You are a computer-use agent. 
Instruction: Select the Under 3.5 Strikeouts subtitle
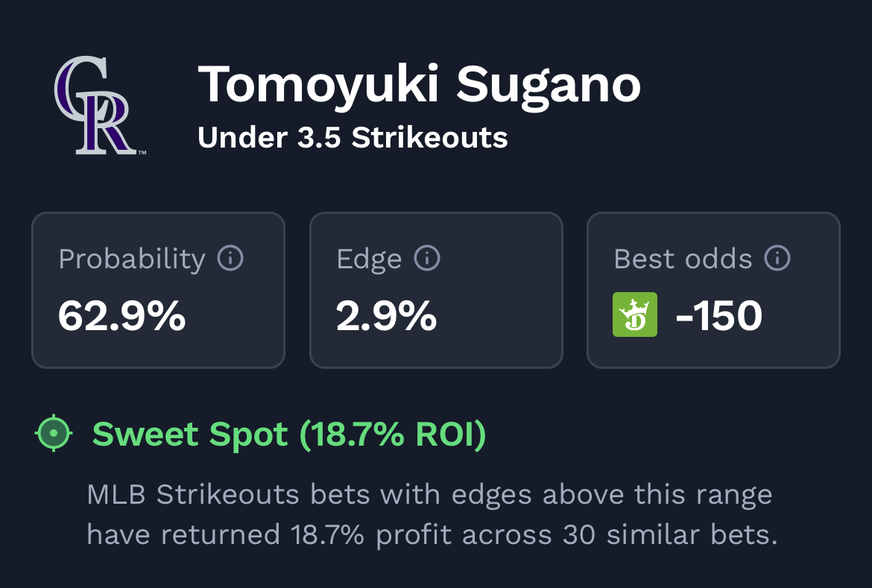point(353,138)
